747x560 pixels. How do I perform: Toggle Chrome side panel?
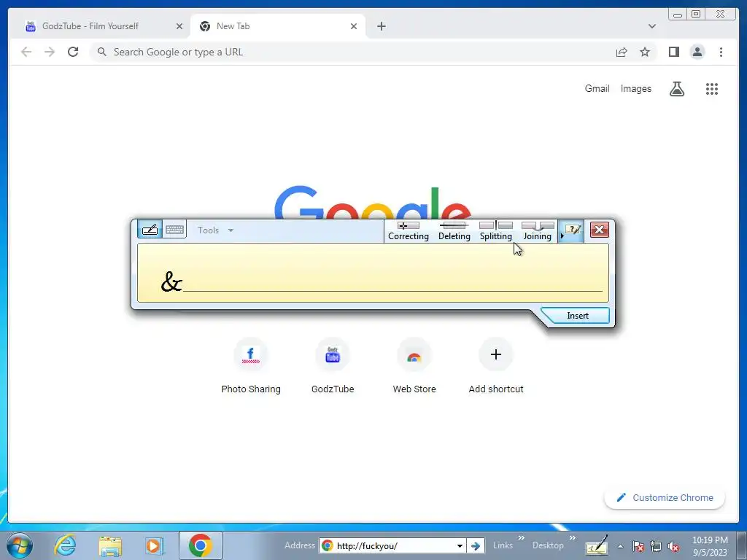(673, 52)
